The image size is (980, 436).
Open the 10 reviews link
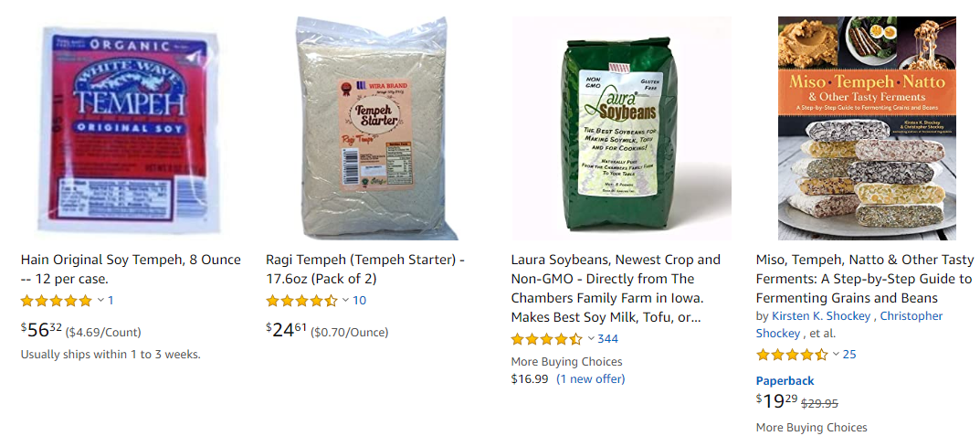[x=359, y=301]
